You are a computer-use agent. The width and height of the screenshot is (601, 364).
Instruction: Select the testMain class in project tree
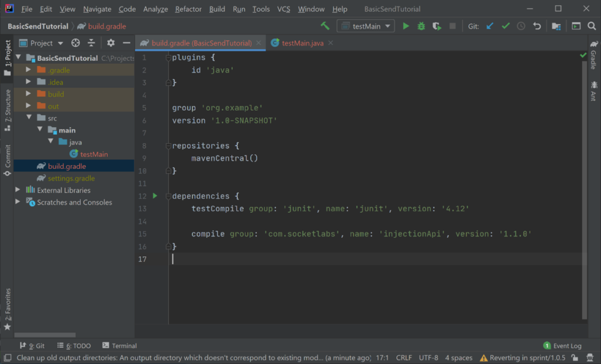[x=94, y=154]
